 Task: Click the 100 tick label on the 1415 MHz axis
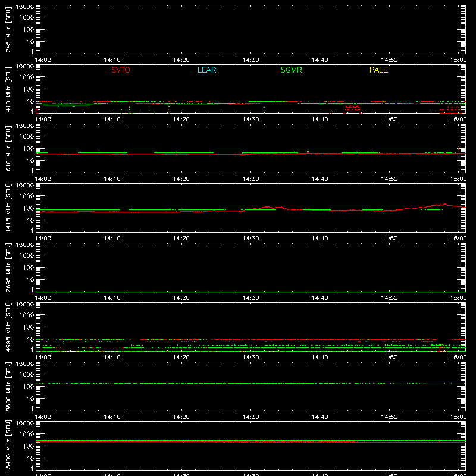click(x=29, y=208)
